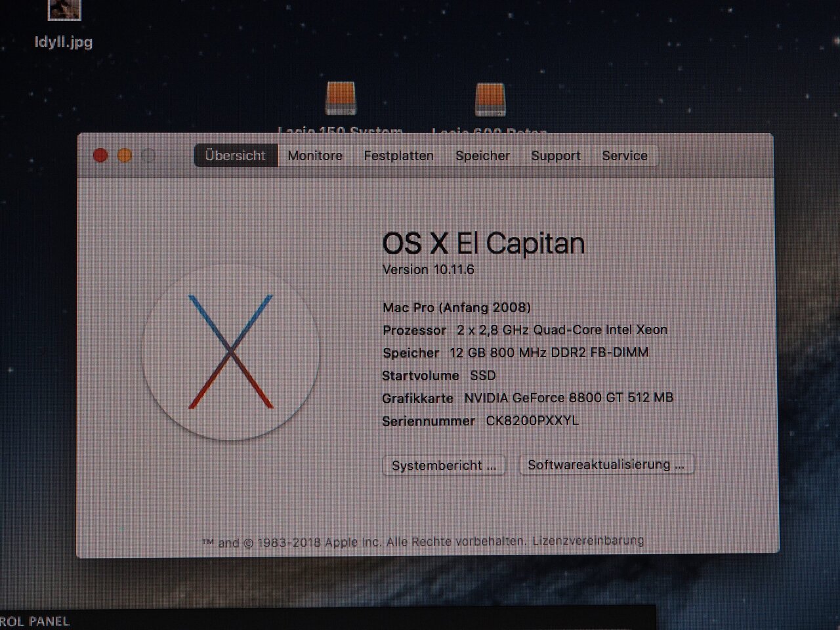The width and height of the screenshot is (840, 630).
Task: Minimize the window with yellow button
Action: click(125, 156)
